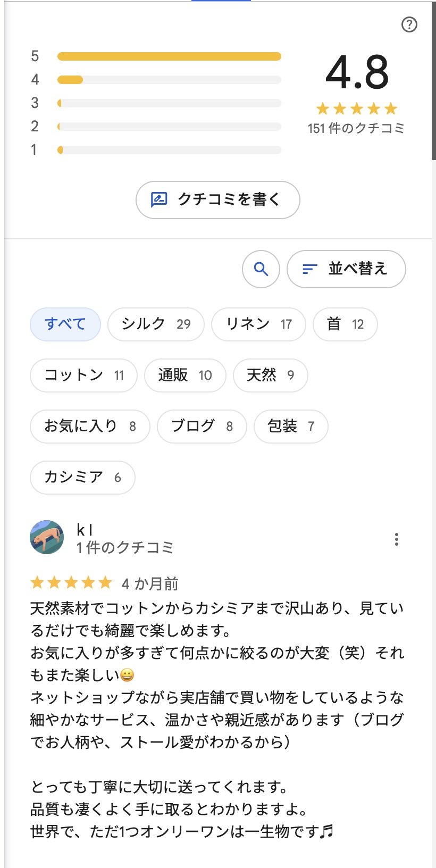The image size is (436, 868).
Task: Filter reviews by 通販 10
Action: (185, 375)
